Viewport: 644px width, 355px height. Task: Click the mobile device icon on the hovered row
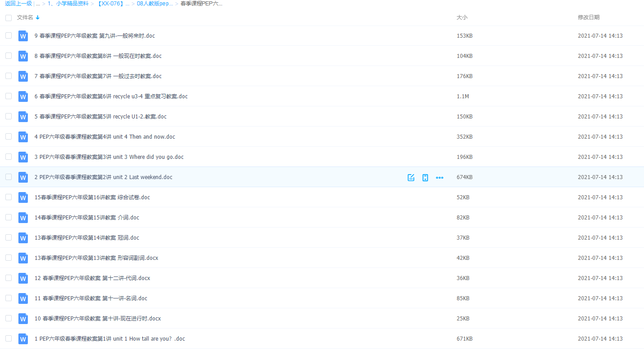[425, 177]
